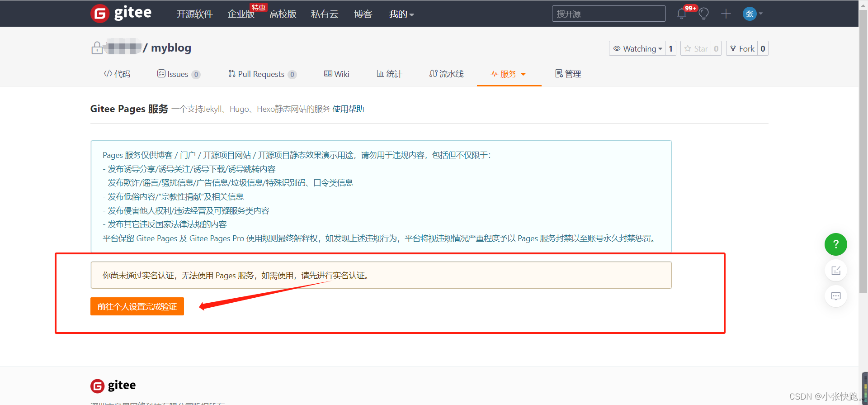Click Gitee Pages 服务 heading
868x405 pixels.
pos(129,109)
